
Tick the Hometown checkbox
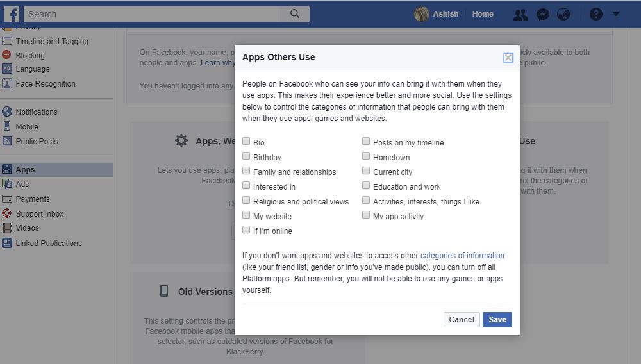point(366,156)
